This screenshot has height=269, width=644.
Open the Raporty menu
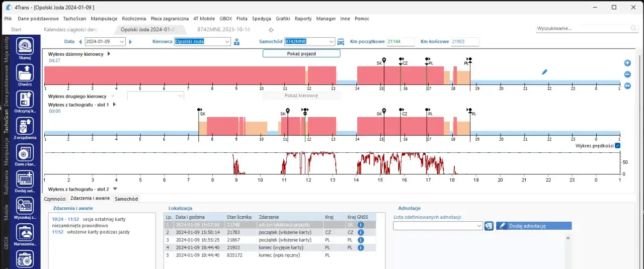click(303, 19)
